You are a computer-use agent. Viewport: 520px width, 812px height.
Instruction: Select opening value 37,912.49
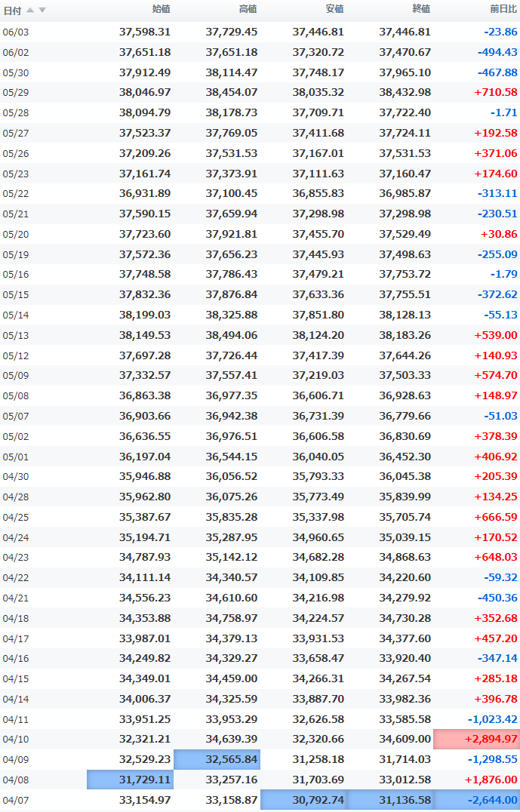tap(144, 72)
